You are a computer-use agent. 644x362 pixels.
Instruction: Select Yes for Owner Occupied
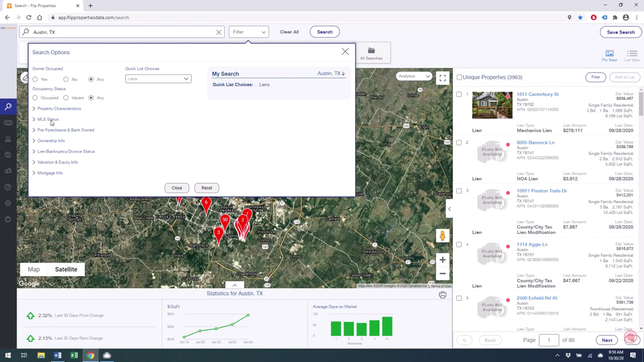(35, 79)
